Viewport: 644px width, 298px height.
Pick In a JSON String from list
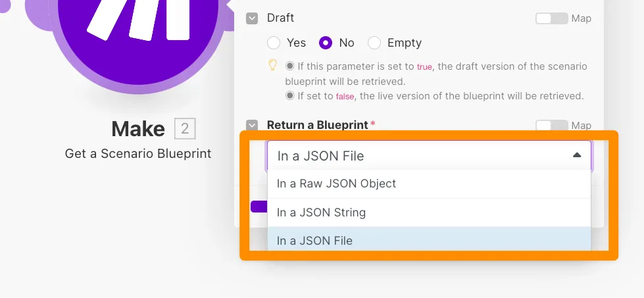click(321, 212)
